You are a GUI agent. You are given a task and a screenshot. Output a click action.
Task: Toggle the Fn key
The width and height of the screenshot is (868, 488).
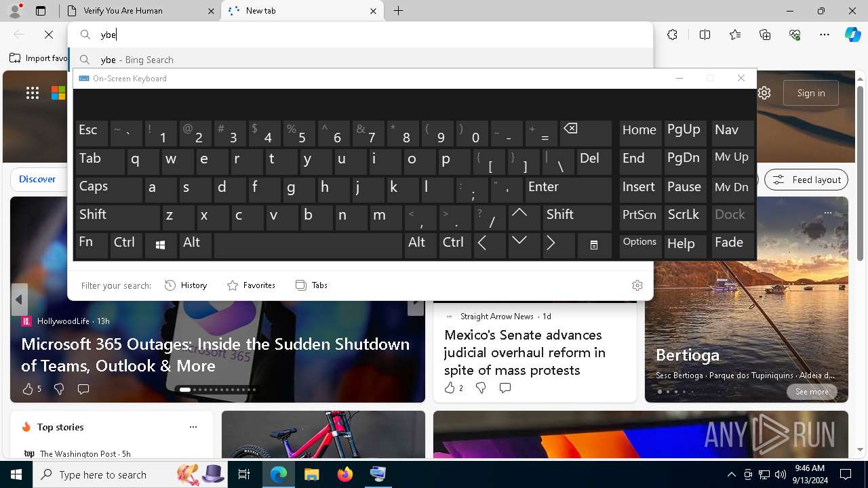click(x=91, y=245)
